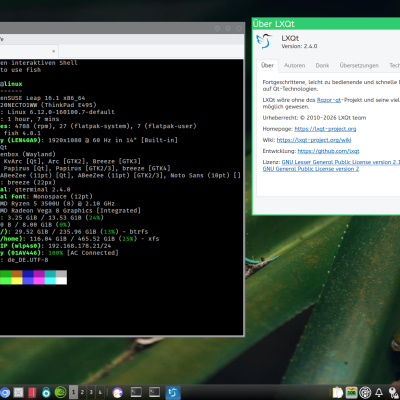The height and width of the screenshot is (400, 400).
Task: Open the github.com/lxqt development link
Action: click(x=328, y=151)
